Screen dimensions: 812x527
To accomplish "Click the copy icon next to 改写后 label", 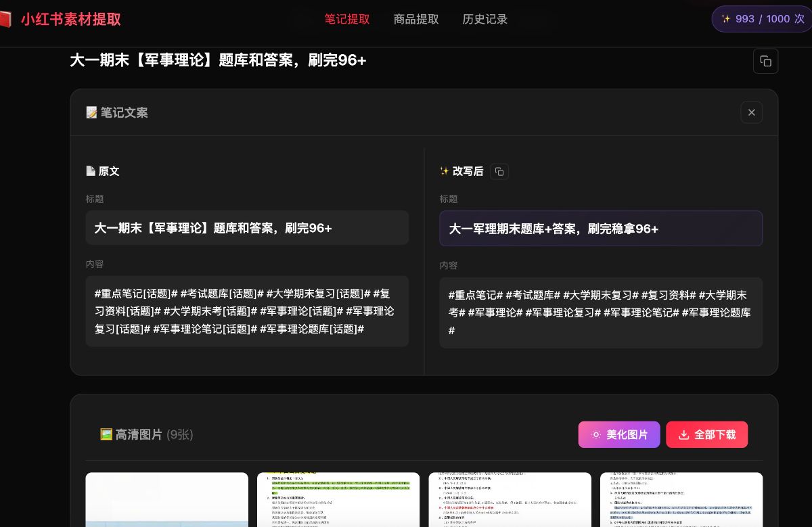I will pyautogui.click(x=499, y=171).
